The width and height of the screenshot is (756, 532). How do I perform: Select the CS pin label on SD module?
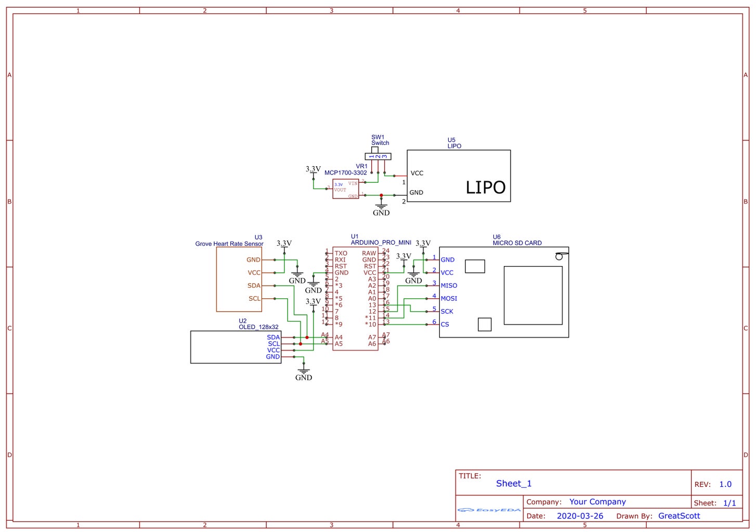[x=445, y=325]
